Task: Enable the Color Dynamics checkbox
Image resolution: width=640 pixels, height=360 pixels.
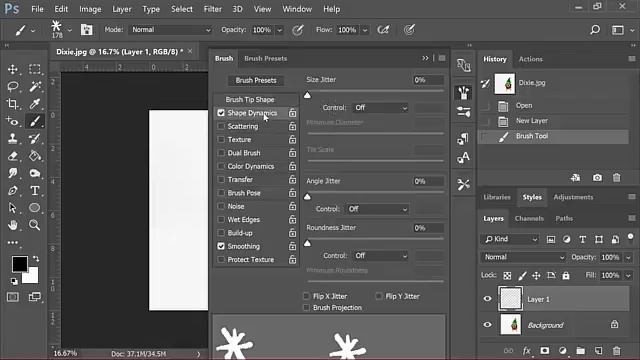Action: pyautogui.click(x=221, y=166)
